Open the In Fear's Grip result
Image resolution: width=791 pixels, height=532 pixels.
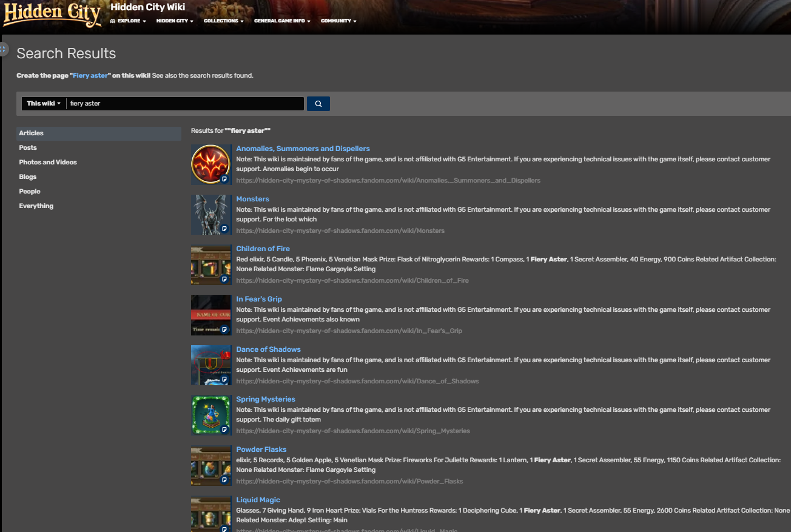click(259, 299)
